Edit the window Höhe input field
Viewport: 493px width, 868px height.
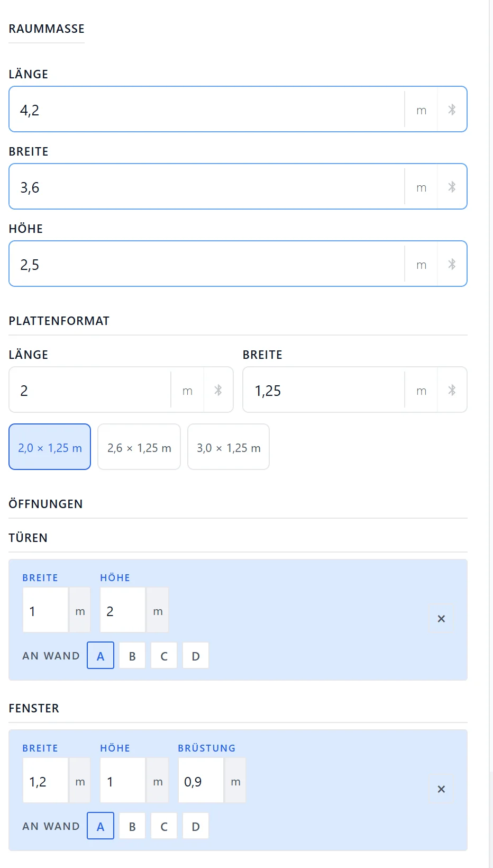coord(123,781)
